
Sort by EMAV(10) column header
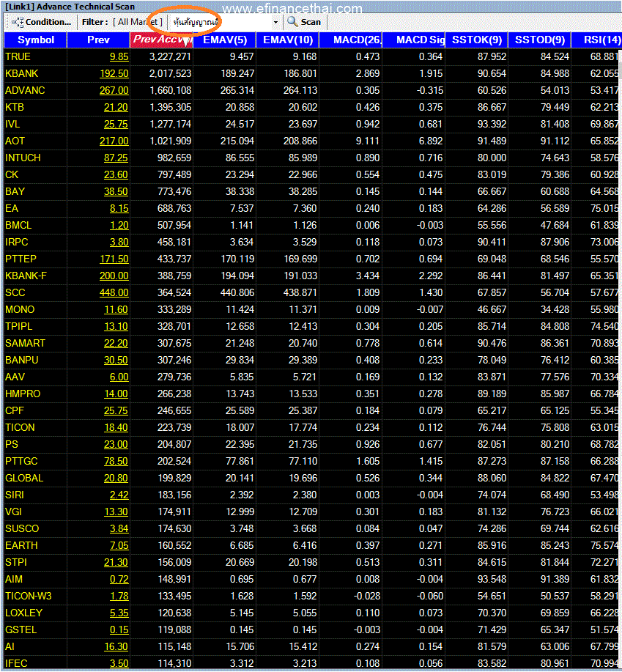point(287,40)
